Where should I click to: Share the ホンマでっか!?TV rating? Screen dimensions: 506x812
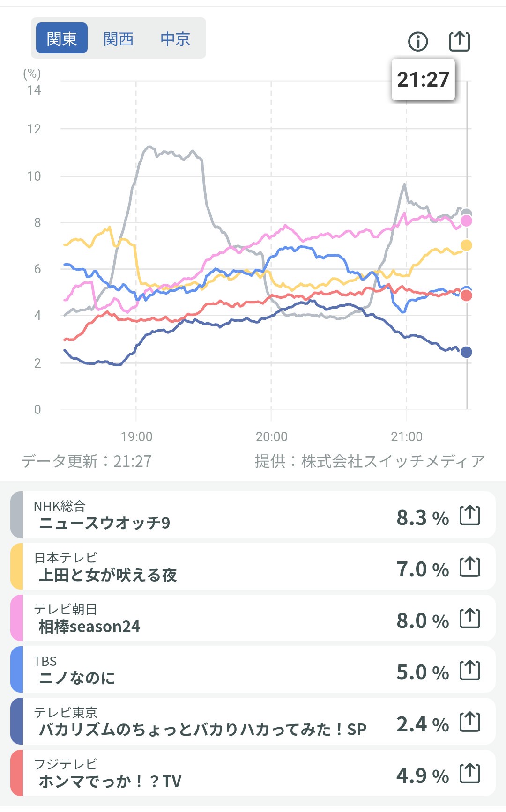click(470, 773)
